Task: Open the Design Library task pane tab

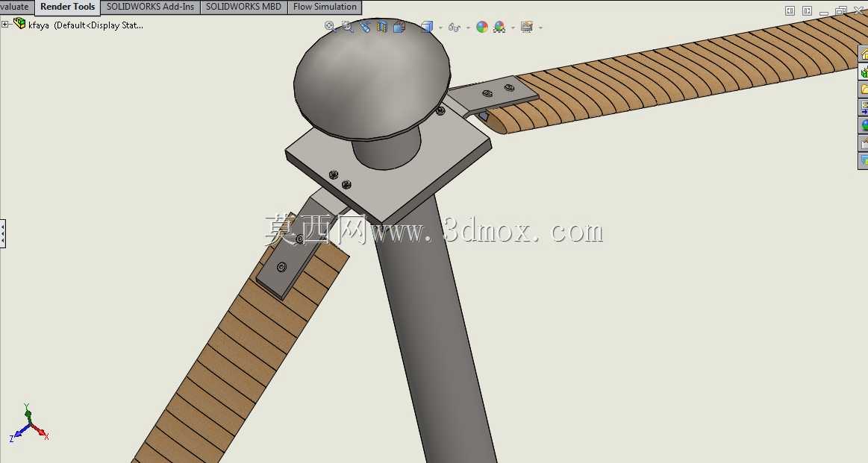Action: tap(863, 72)
